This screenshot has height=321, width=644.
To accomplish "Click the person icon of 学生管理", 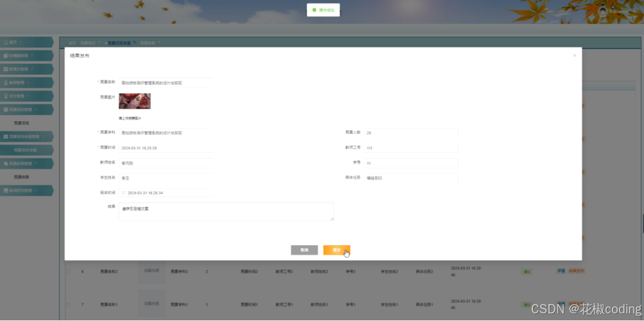I will (6, 96).
